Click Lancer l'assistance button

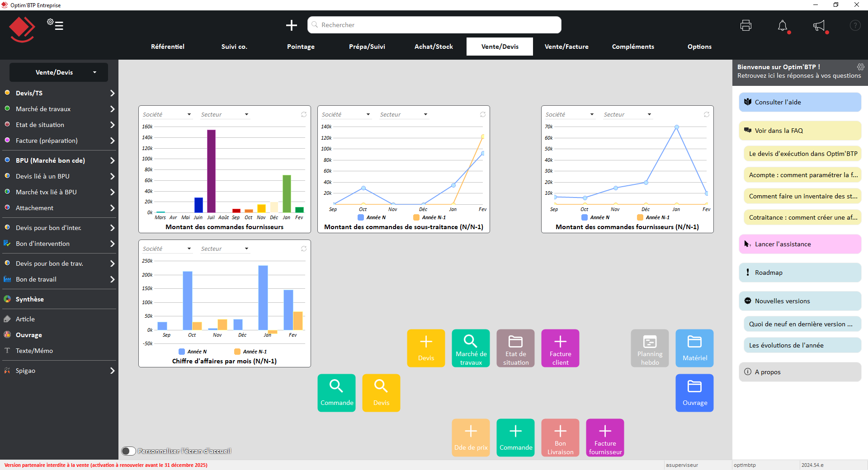[800, 244]
